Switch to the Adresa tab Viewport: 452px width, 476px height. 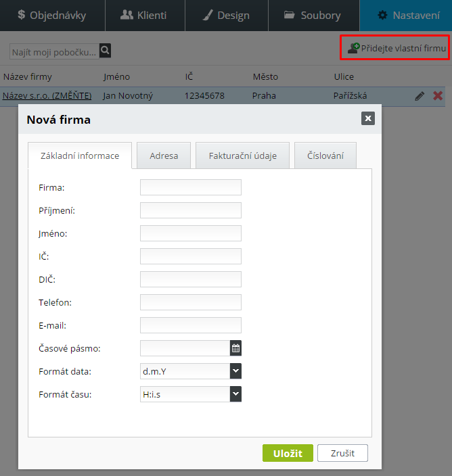point(164,156)
